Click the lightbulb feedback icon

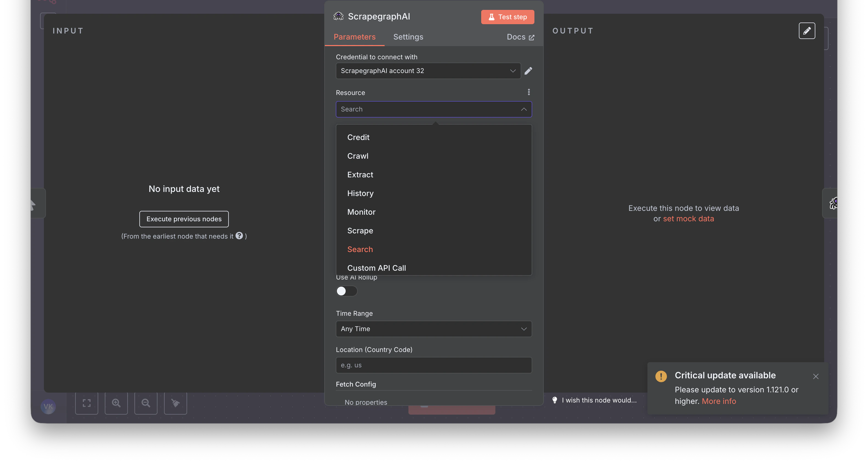point(555,400)
